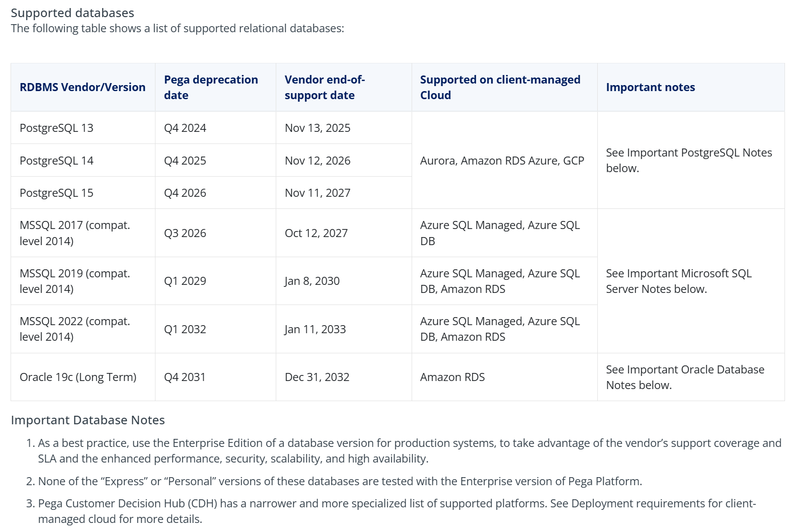Click the 'Oct 12, 2027' support date
The height and width of the screenshot is (532, 787).
pyautogui.click(x=316, y=233)
